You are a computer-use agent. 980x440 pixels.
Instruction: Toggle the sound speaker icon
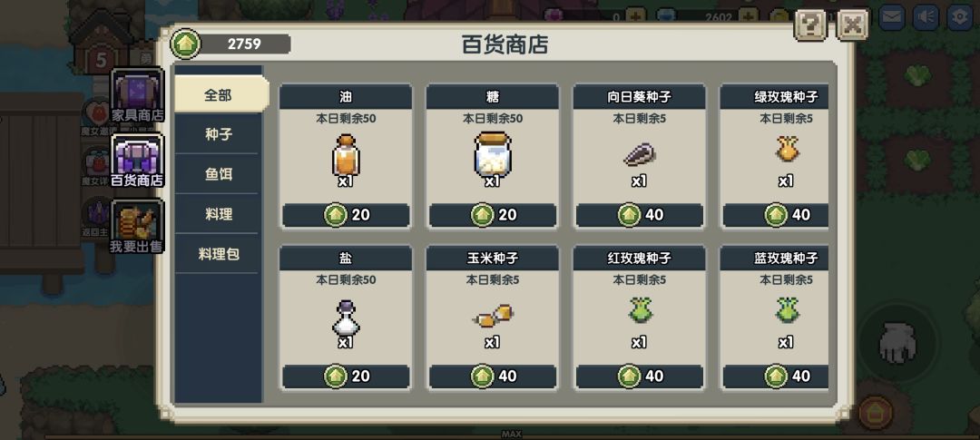tap(926, 17)
